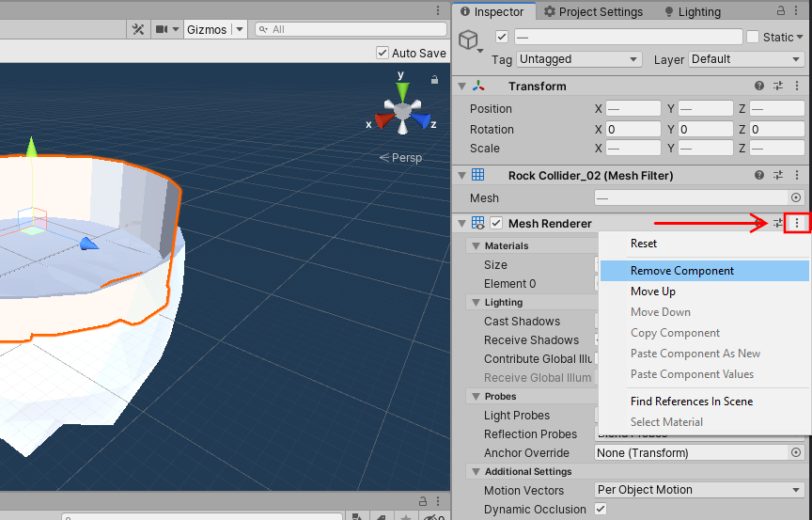Viewport: 812px width, 520px height.
Task: Toggle the Static checkbox
Action: click(x=753, y=37)
